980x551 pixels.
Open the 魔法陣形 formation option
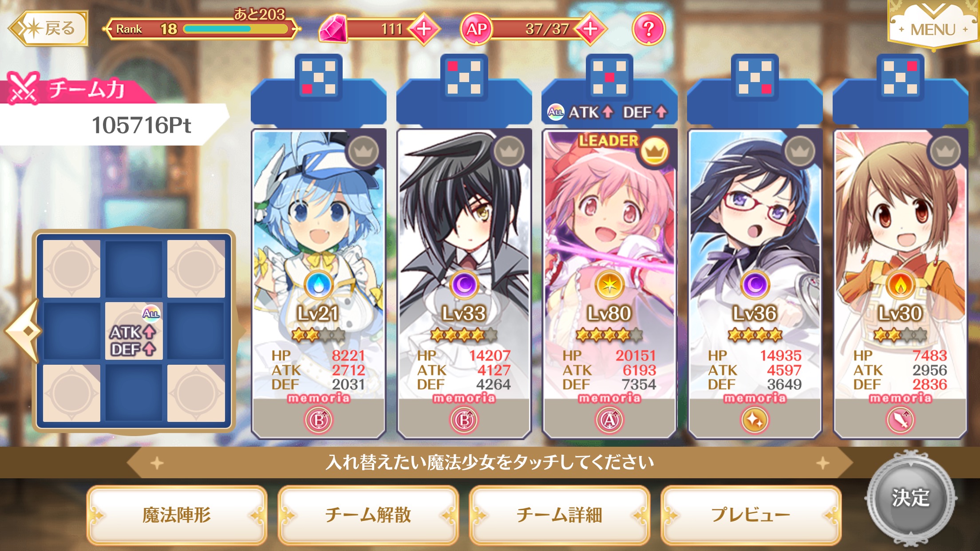pyautogui.click(x=177, y=515)
